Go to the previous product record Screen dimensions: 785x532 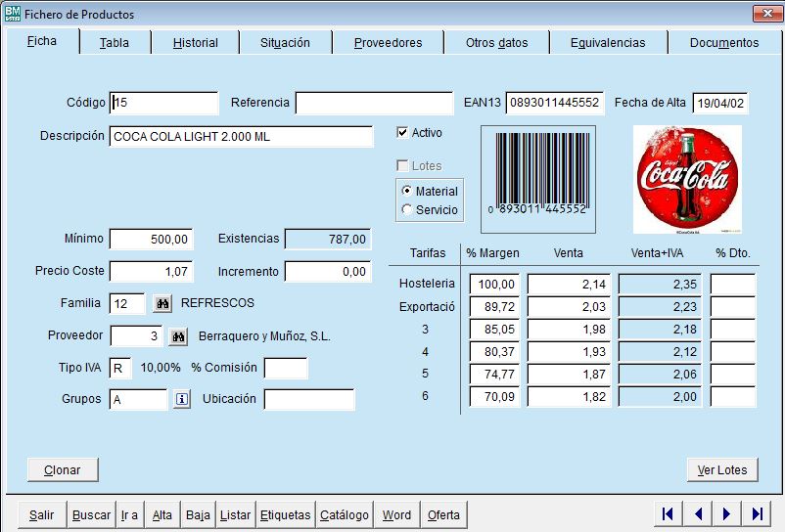pyautogui.click(x=698, y=514)
